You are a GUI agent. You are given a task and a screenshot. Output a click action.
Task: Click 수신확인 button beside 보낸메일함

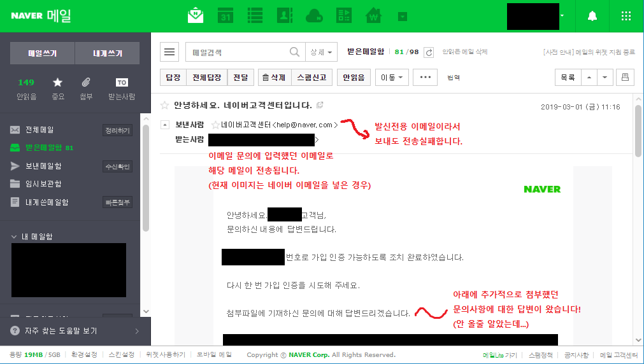[117, 166]
